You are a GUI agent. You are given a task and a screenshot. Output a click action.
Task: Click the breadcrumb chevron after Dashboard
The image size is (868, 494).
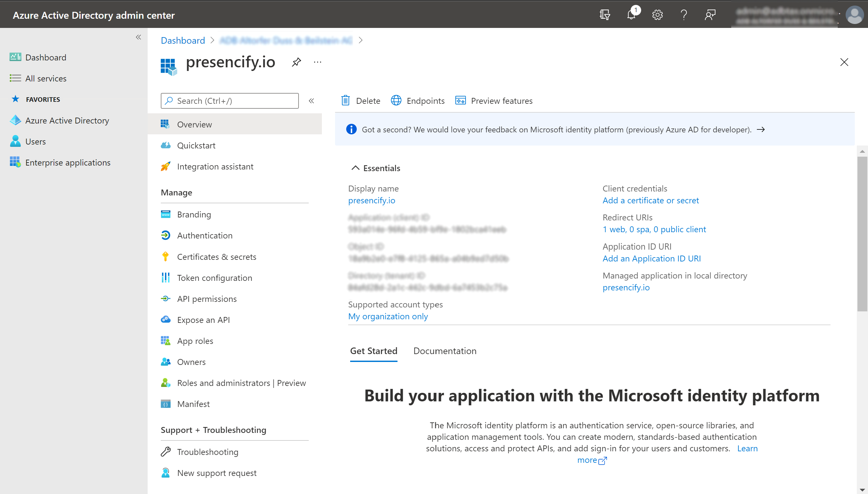212,40
